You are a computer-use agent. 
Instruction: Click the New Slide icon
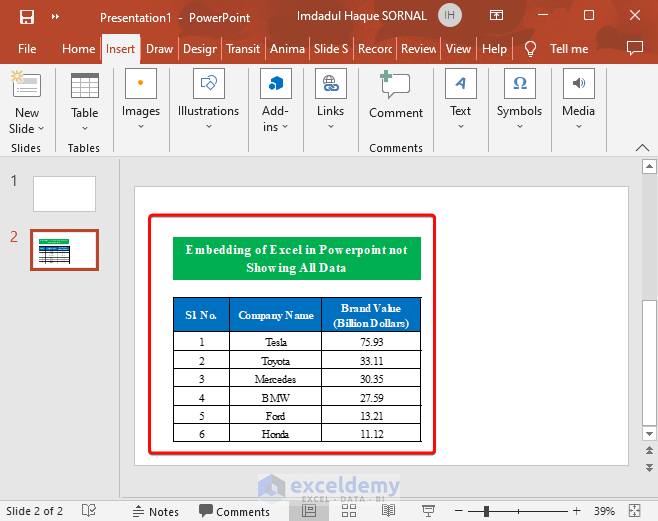coord(26,84)
